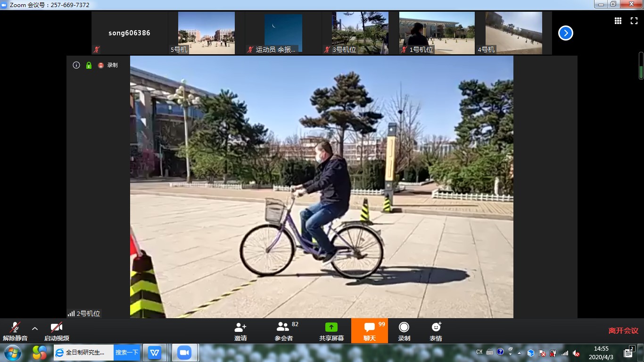Image resolution: width=644 pixels, height=362 pixels.
Task: Open the 表情 reactions icon
Action: pyautogui.click(x=436, y=328)
